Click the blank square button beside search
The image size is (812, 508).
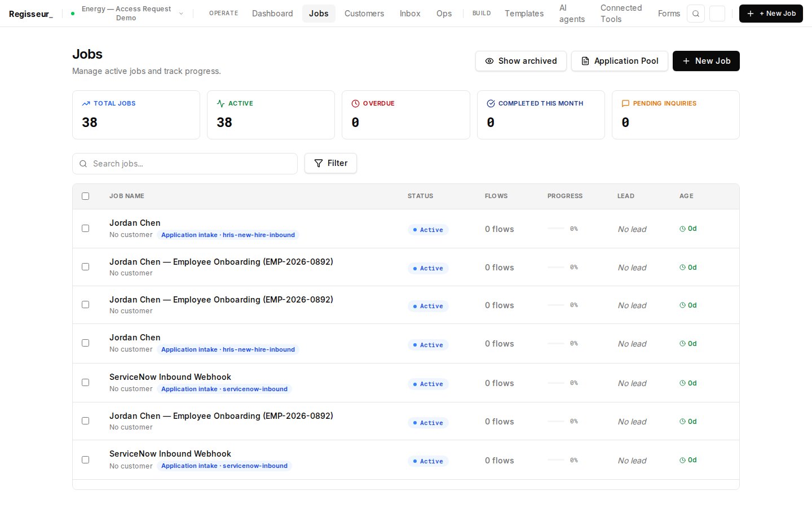point(717,14)
